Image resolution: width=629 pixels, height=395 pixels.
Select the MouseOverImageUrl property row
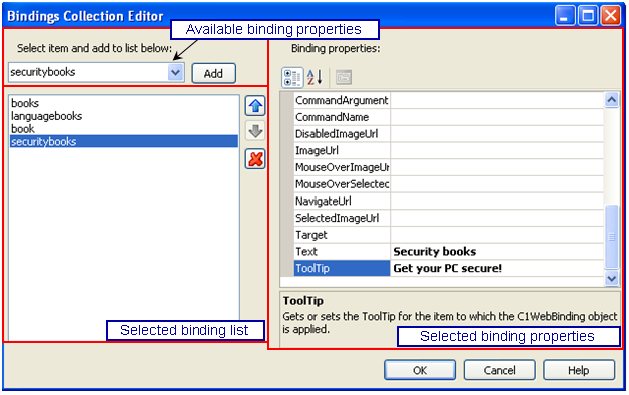[x=448, y=167]
